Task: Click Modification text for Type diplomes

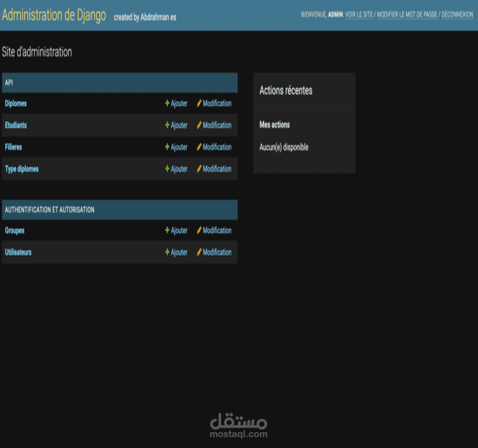Action: 217,169
